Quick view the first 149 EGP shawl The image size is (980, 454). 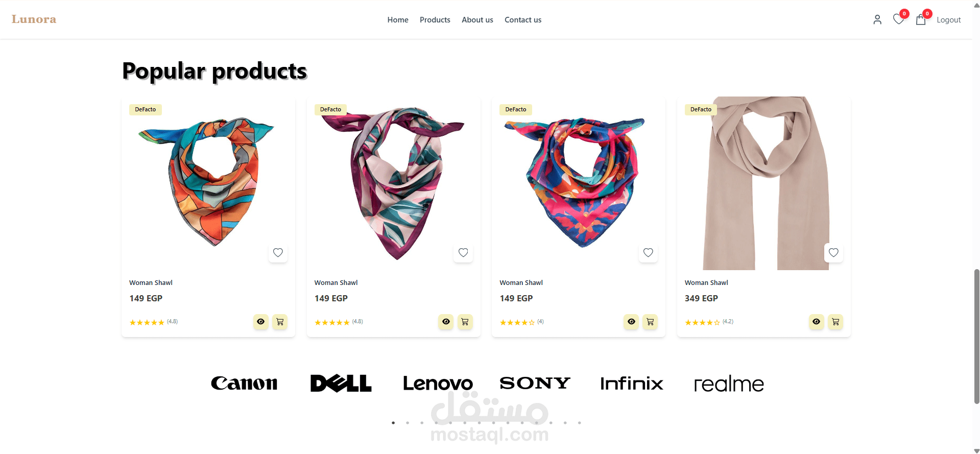261,322
